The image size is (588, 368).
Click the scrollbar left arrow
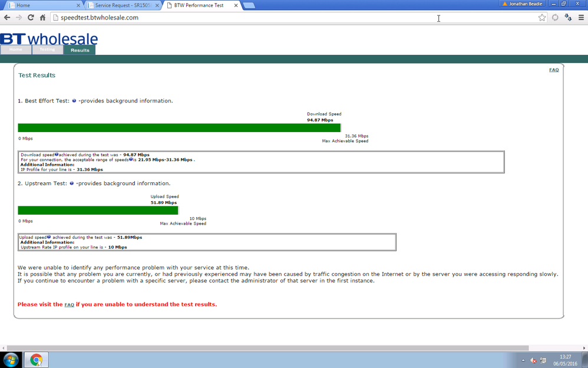pos(3,348)
